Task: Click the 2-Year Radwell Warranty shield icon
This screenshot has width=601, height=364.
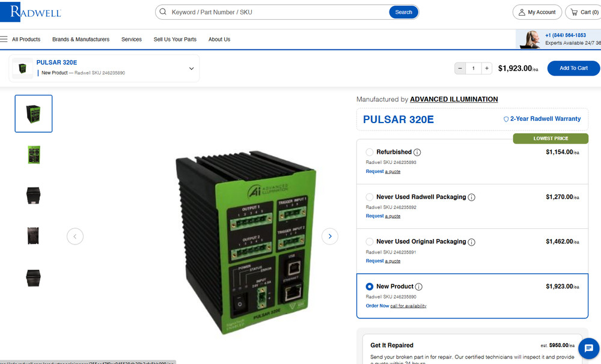Action: click(505, 119)
